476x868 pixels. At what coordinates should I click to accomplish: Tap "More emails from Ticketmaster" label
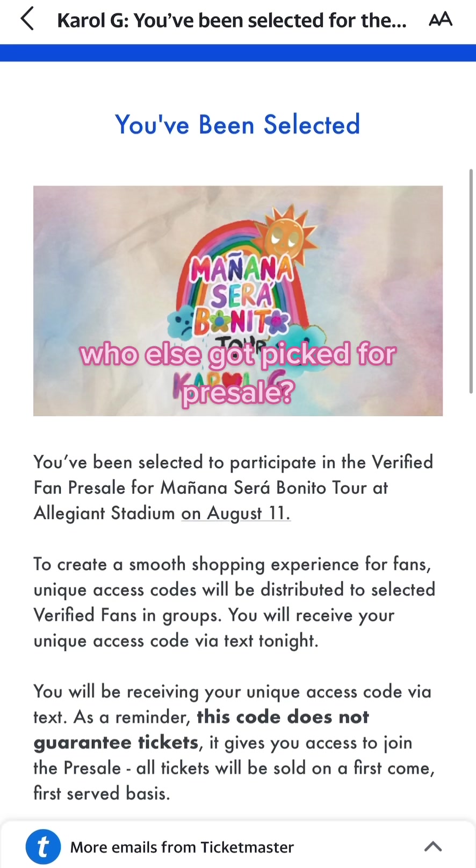coord(182,847)
